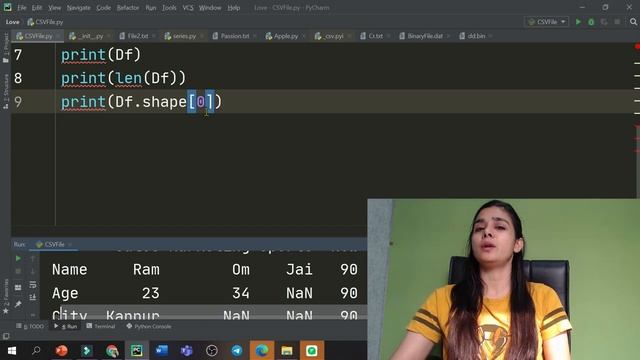
Task: Open Telegram from taskbar
Action: (237, 351)
